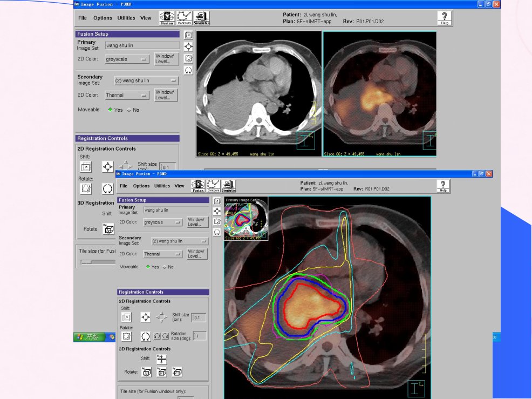Open File menu in the front window
532x399 pixels.
tap(124, 186)
